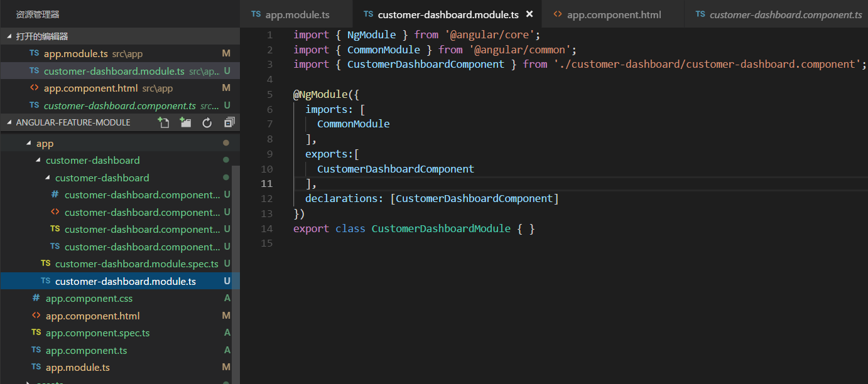This screenshot has width=868, height=384.
Task: Open the customer-dashboard.component.ts tab
Action: 776,14
